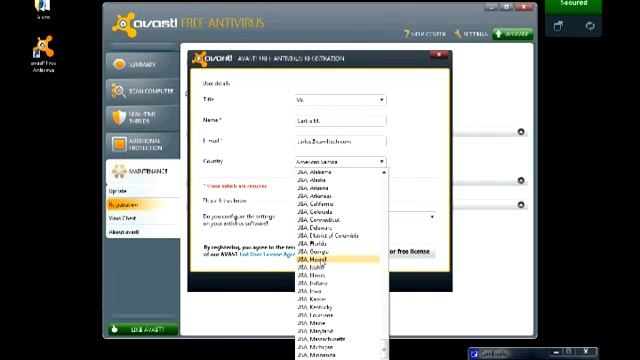Image resolution: width=640 pixels, height=360 pixels.
Task: Choose USA, Louisiana from the country list
Action: pyautogui.click(x=338, y=315)
